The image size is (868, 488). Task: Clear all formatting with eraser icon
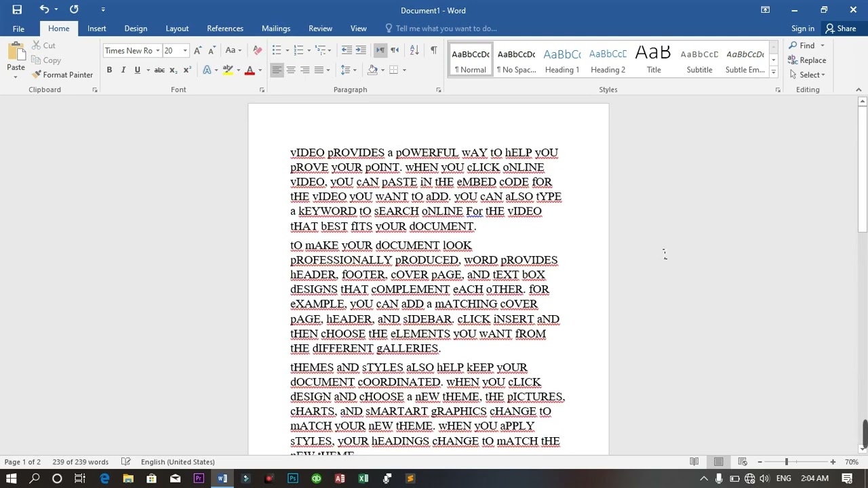pos(257,50)
